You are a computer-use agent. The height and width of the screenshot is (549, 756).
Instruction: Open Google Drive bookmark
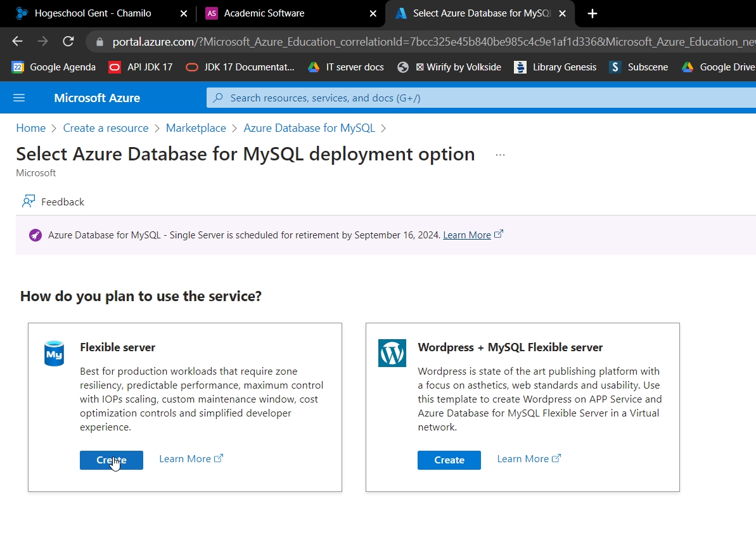coord(719,67)
